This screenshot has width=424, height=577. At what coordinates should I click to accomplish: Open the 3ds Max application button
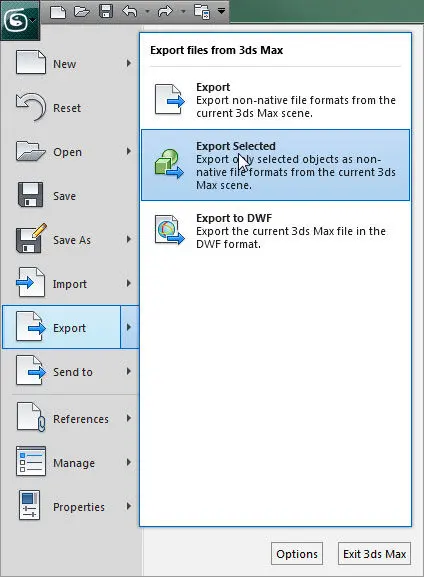pos(20,20)
